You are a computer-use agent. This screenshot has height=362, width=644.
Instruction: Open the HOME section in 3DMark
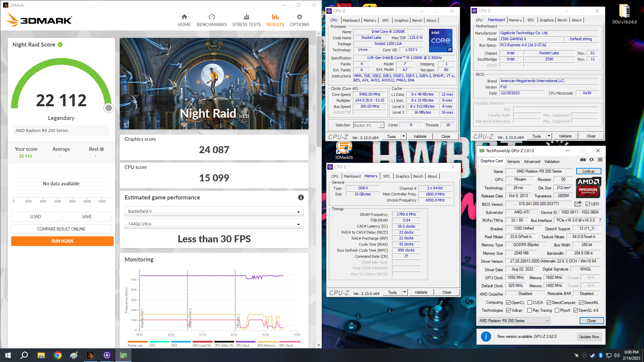184,20
